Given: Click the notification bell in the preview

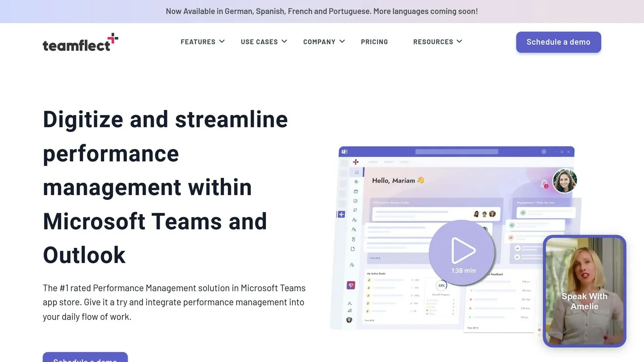Looking at the screenshot, I should click(544, 183).
